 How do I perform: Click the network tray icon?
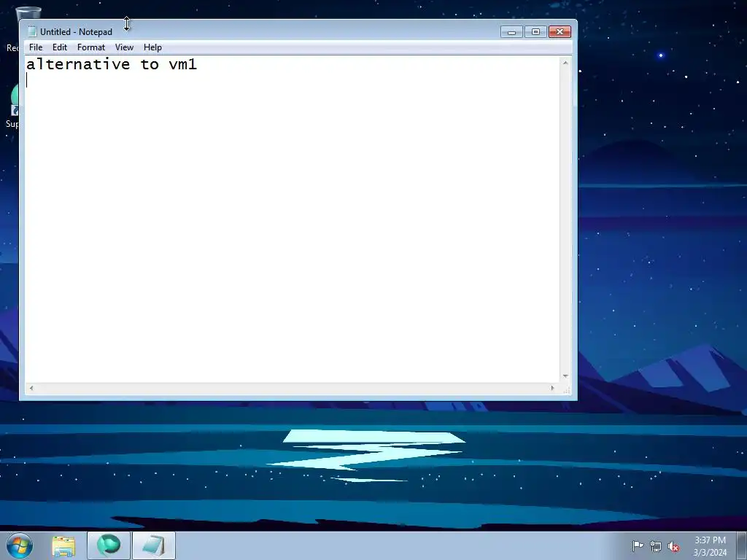click(x=656, y=546)
